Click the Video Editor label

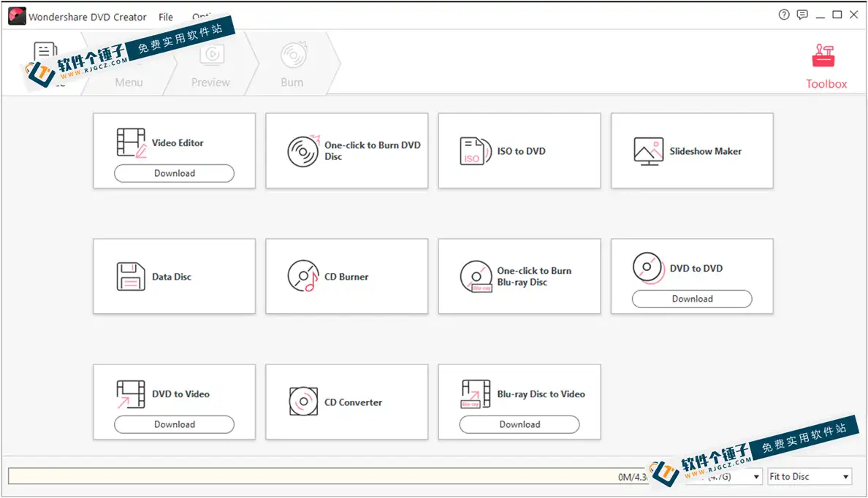click(178, 143)
